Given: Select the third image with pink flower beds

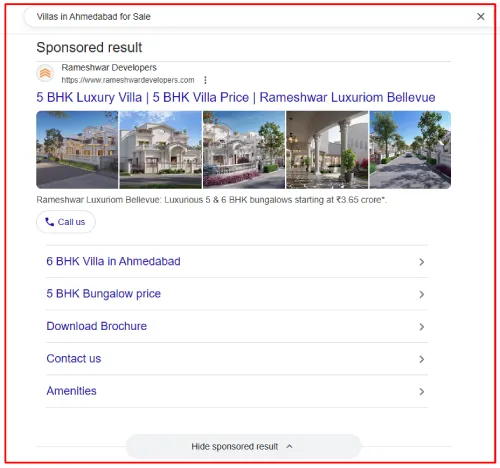Looking at the screenshot, I should (x=244, y=150).
